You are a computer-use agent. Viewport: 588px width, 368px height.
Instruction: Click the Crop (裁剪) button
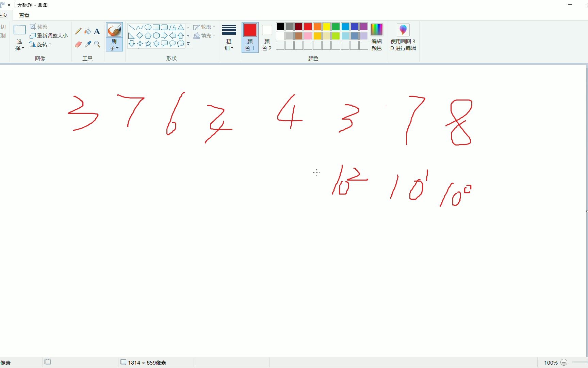tap(38, 27)
